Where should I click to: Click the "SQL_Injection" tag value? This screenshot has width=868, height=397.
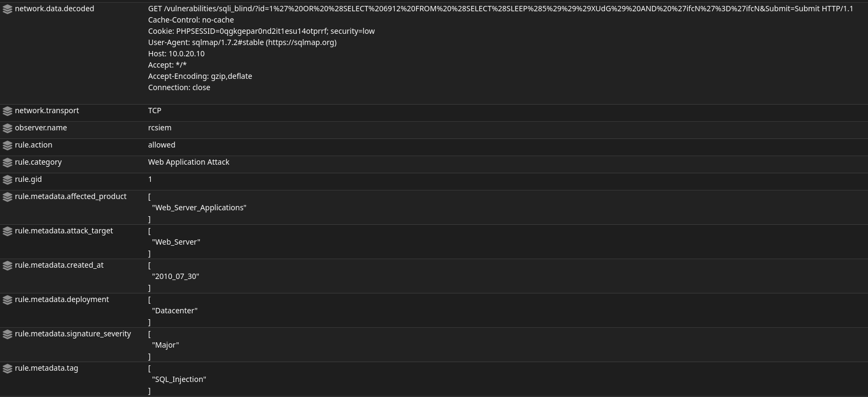pos(179,379)
